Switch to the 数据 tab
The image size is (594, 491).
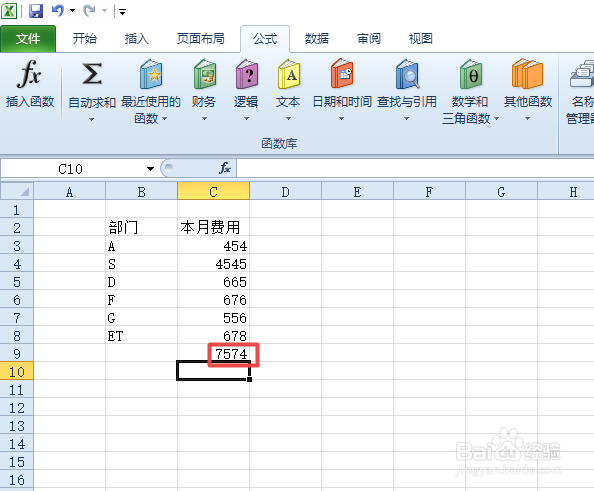(x=317, y=39)
